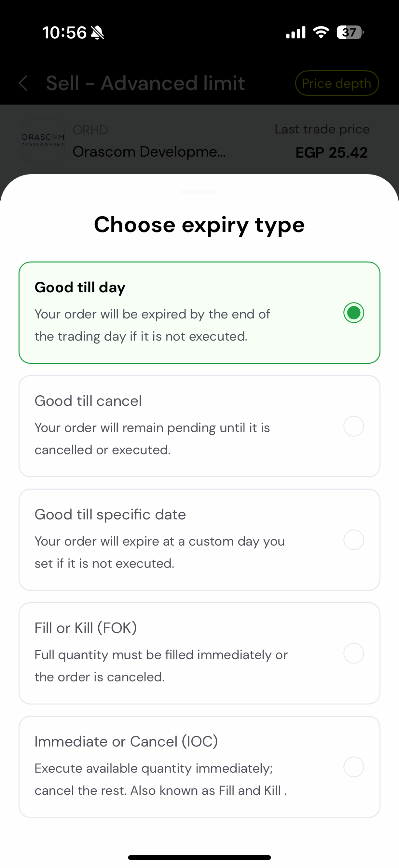Choose the Fill or Kill radio button
Image resolution: width=399 pixels, height=868 pixels.
point(354,653)
